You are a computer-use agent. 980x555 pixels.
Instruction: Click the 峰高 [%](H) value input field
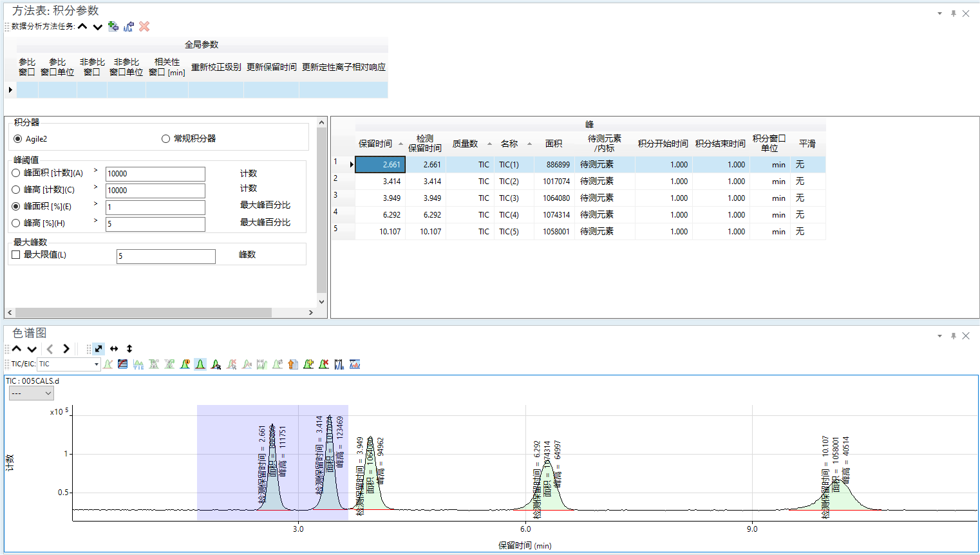(x=155, y=224)
